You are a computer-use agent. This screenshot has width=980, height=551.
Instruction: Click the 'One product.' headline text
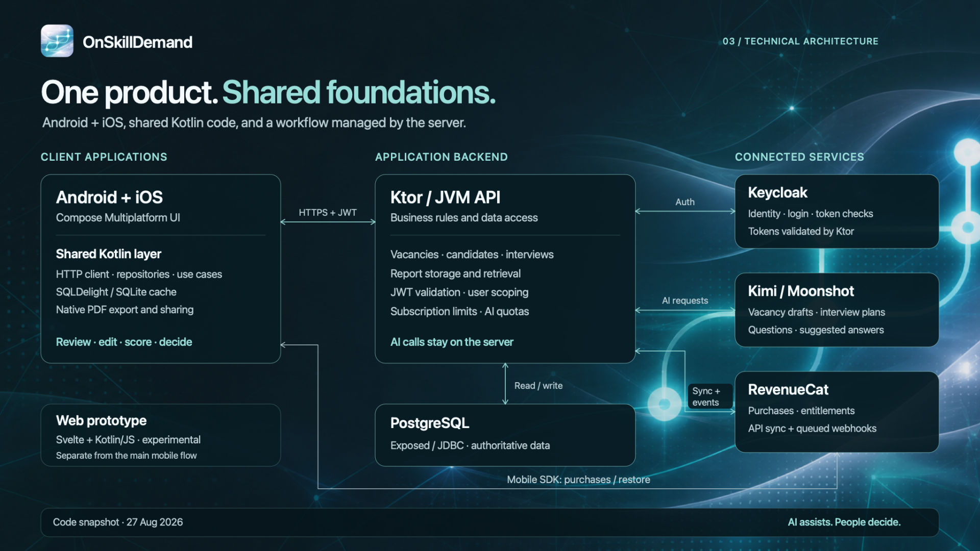pyautogui.click(x=129, y=92)
